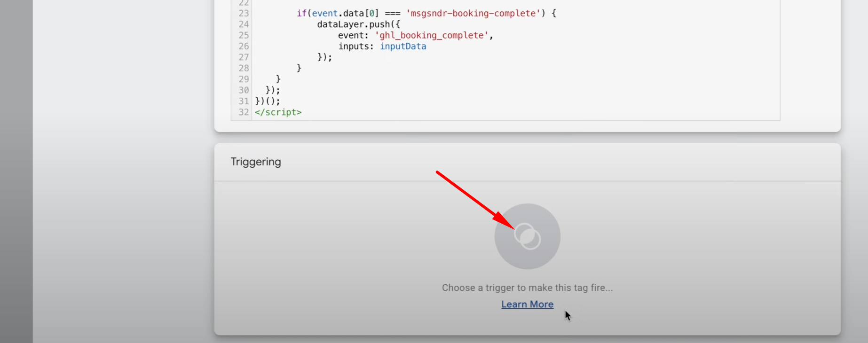This screenshot has width=868, height=343.
Task: Click line number 23 in gutter
Action: point(244,14)
